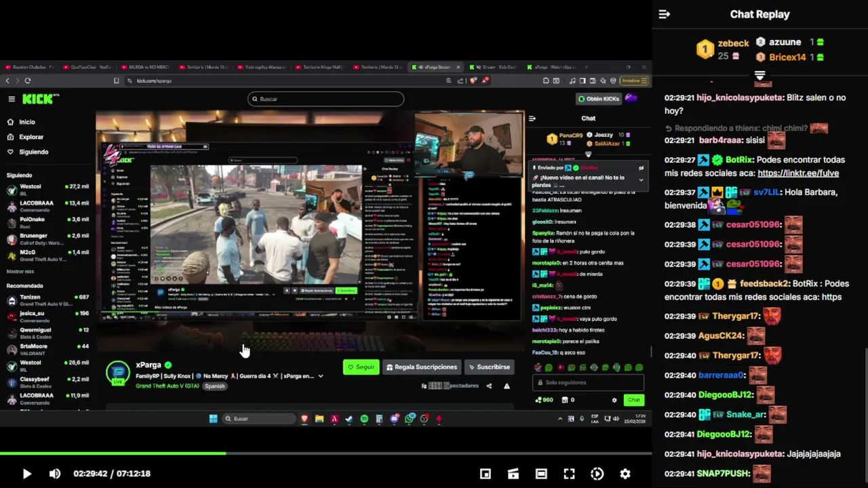Go to Inicio in the Kick sidebar

coord(21,122)
